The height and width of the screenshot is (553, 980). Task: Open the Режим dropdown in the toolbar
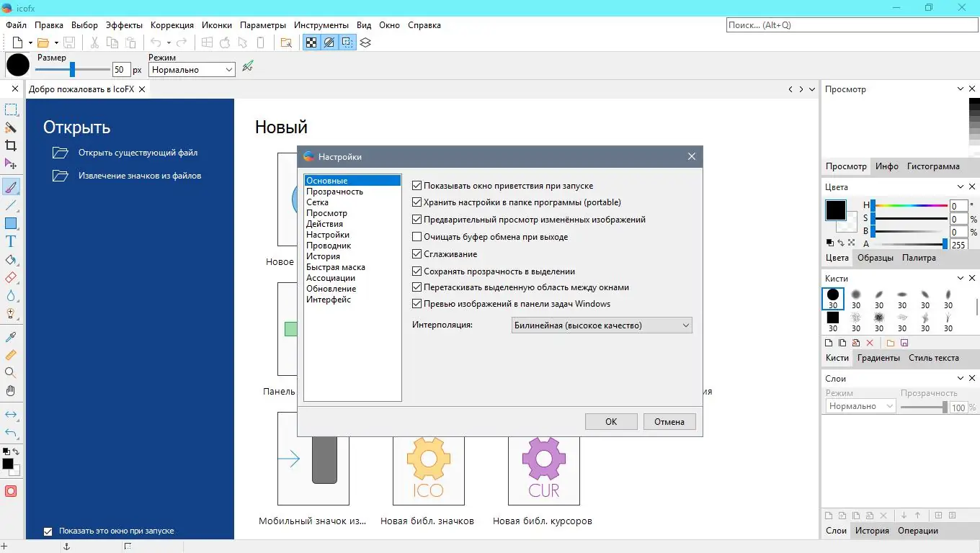click(191, 69)
